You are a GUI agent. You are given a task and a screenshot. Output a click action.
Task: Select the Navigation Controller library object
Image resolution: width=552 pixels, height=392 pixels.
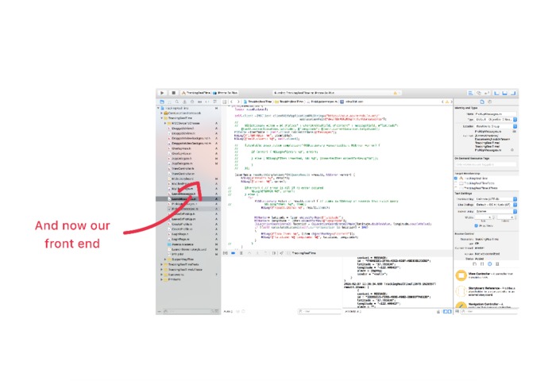click(486, 305)
